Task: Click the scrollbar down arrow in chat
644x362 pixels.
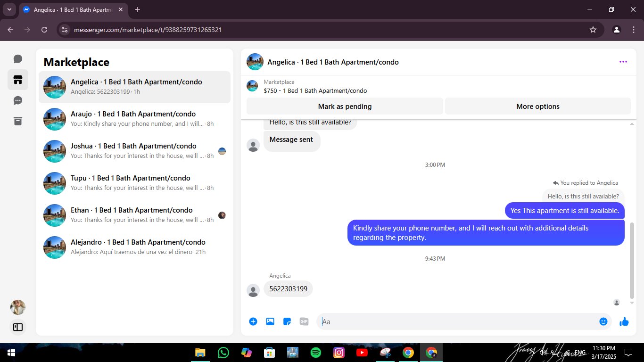Action: (632, 303)
